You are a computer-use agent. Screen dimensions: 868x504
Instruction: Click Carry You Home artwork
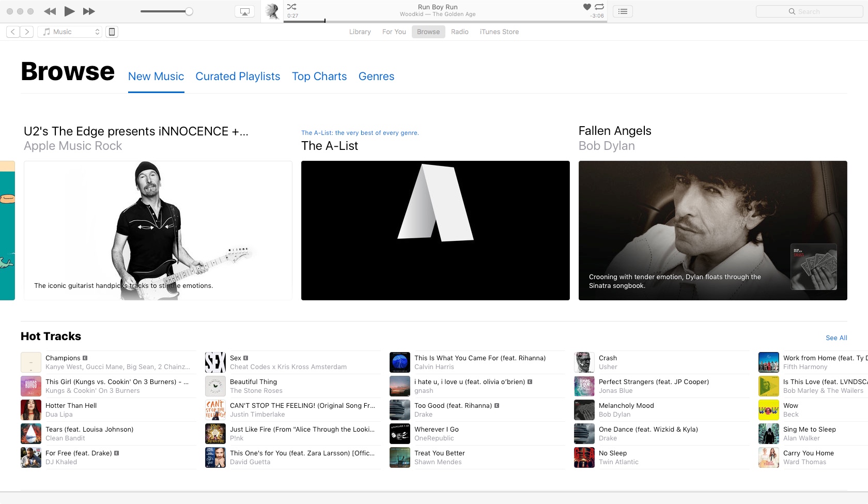coord(769,457)
